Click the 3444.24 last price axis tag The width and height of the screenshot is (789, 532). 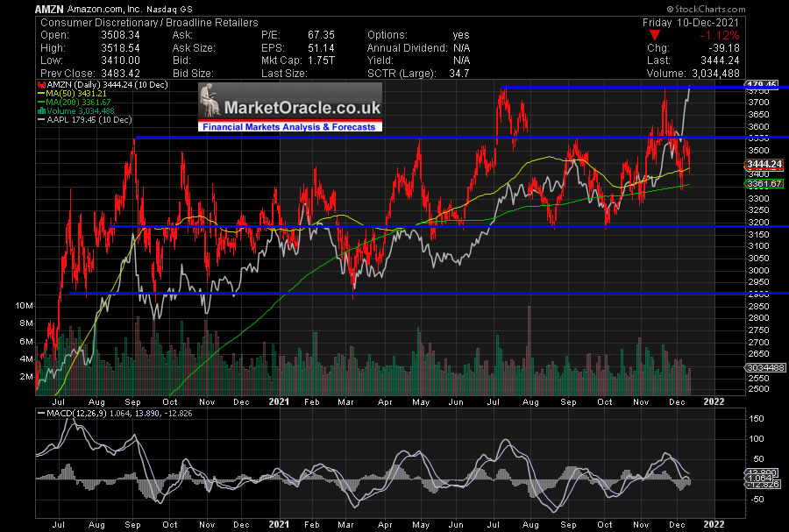pos(763,164)
